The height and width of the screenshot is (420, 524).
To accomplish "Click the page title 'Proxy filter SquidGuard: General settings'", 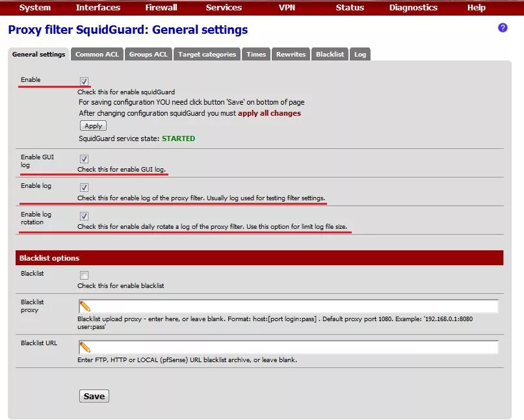I will click(128, 30).
